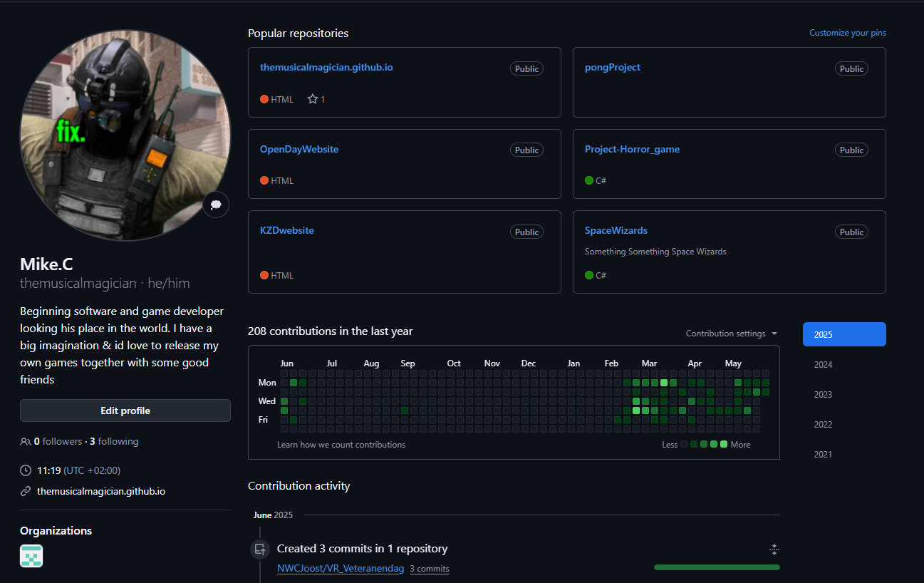Image resolution: width=924 pixels, height=583 pixels.
Task: Click the star icon on themusicalmagician.github.io repo
Action: 312,99
